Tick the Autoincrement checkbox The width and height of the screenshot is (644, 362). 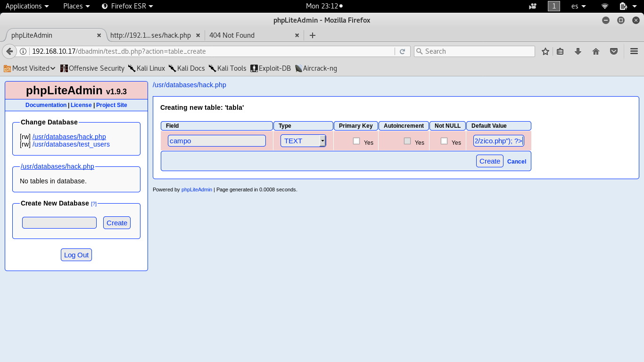(407, 141)
